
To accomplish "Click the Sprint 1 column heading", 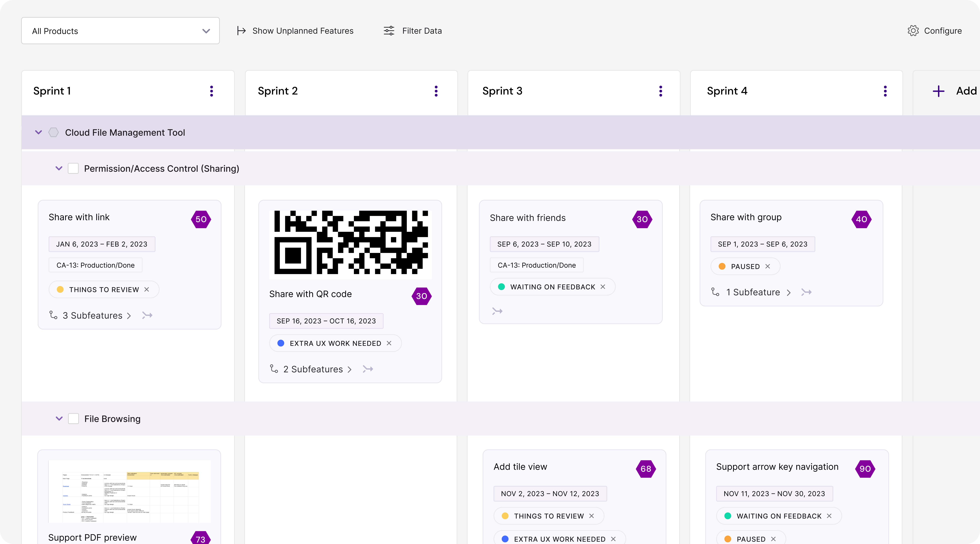I will pyautogui.click(x=52, y=91).
